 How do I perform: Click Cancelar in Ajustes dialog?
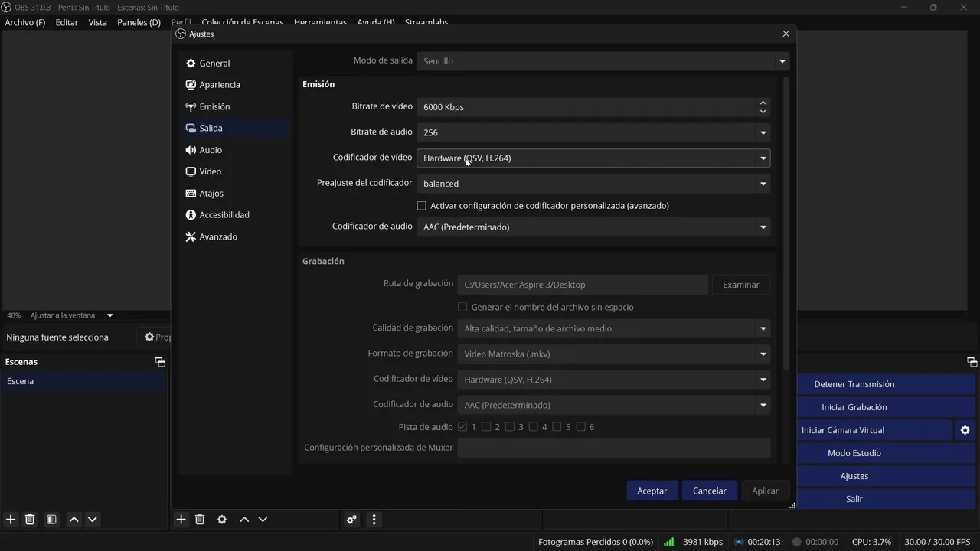pyautogui.click(x=710, y=491)
